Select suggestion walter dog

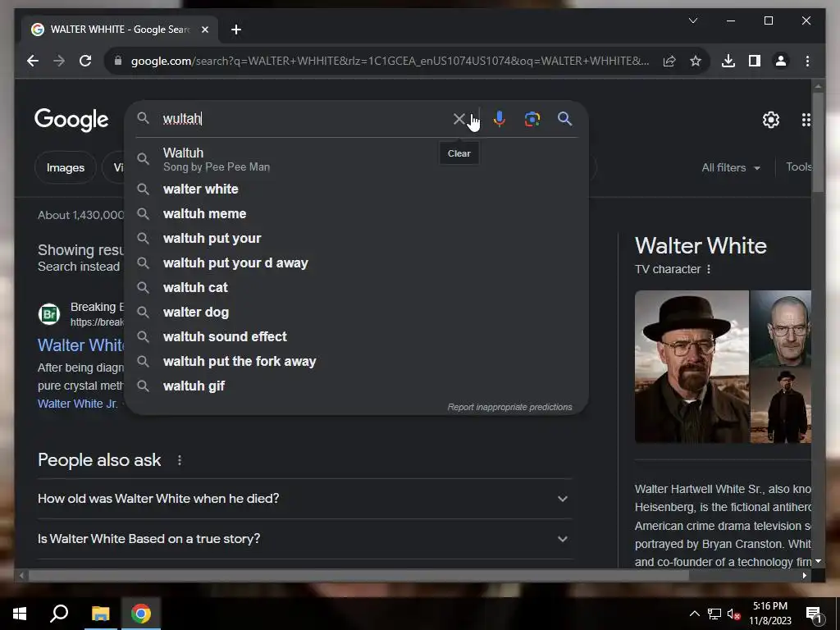tap(356, 313)
